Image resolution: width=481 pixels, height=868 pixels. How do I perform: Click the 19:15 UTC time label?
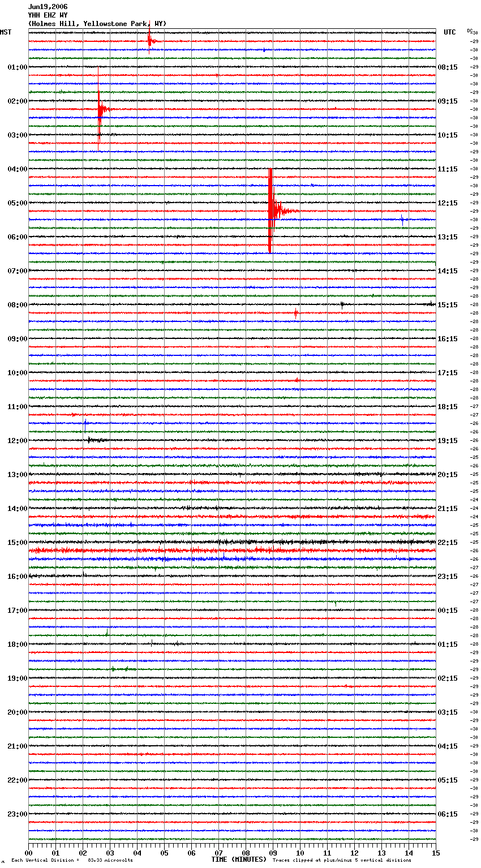click(x=448, y=440)
